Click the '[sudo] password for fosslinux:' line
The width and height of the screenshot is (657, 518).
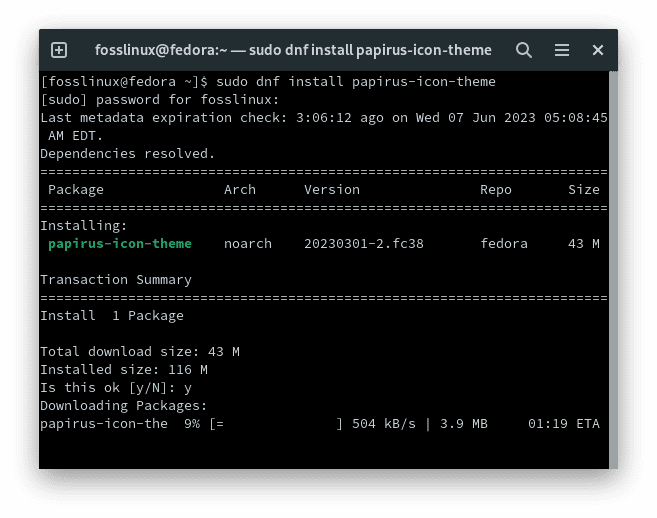(x=160, y=100)
